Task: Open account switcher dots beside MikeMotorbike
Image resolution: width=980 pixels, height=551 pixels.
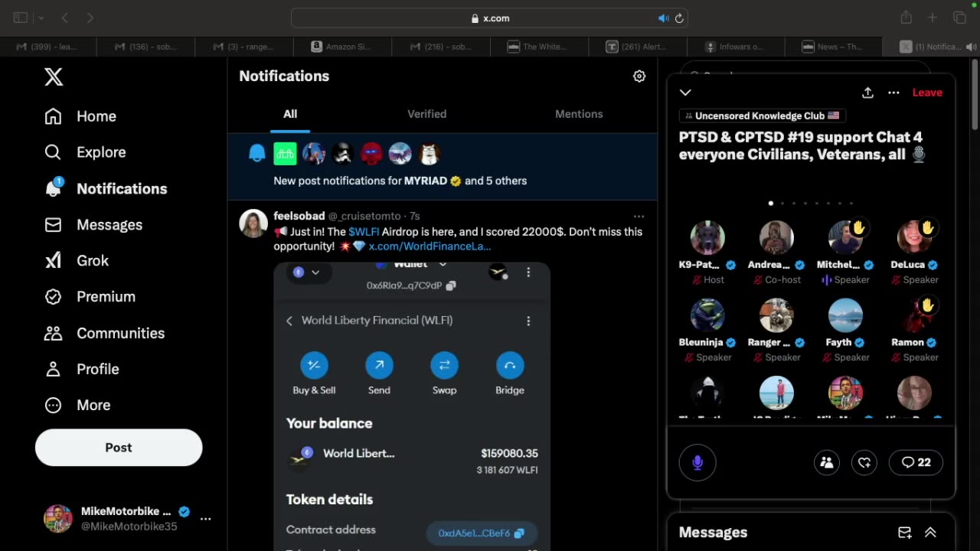Action: click(205, 519)
